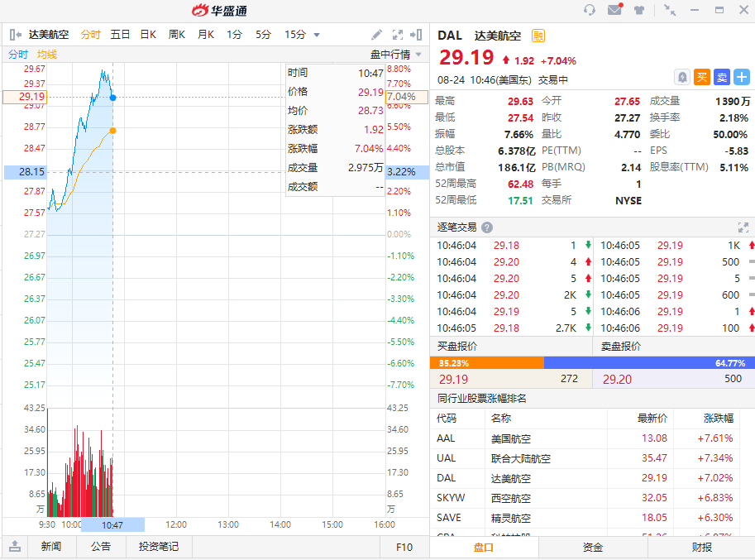Open the messages envelope icon
The image size is (755, 560).
[x=614, y=10]
